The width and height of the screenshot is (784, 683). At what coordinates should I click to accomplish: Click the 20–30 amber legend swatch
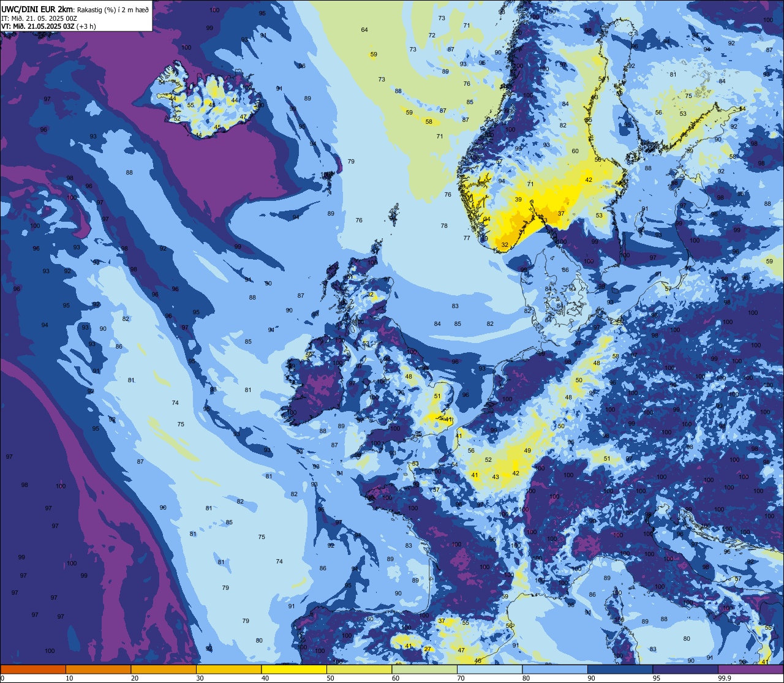(164, 669)
